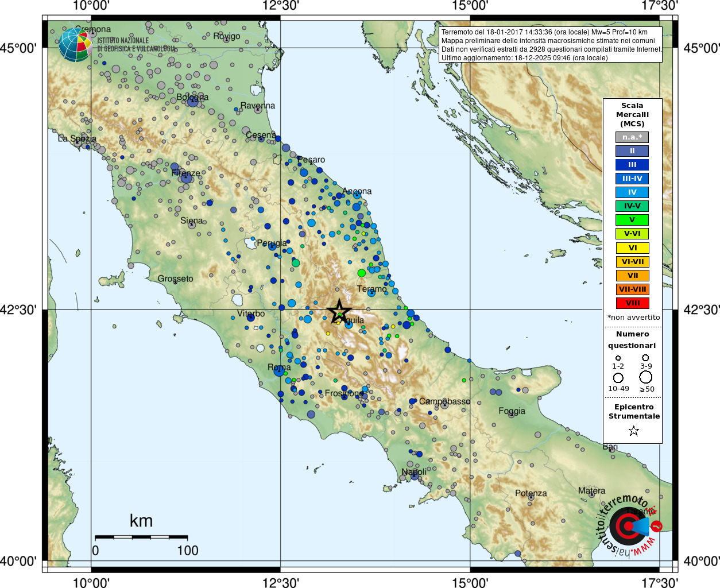Click the Ancona city label
Viewport: 720px width, 588px height.
coord(357,191)
